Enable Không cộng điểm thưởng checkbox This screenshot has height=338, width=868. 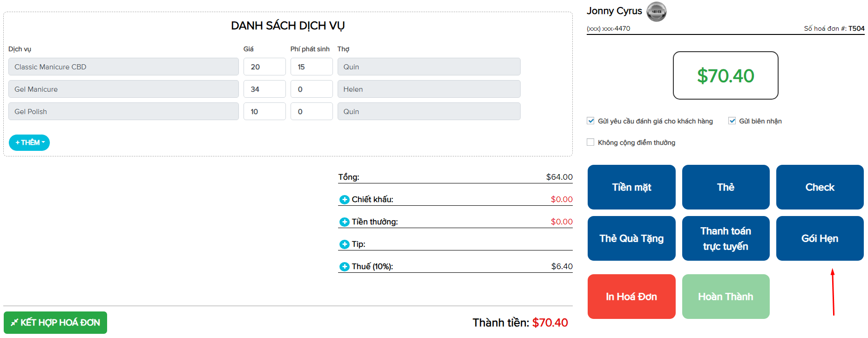tap(590, 142)
